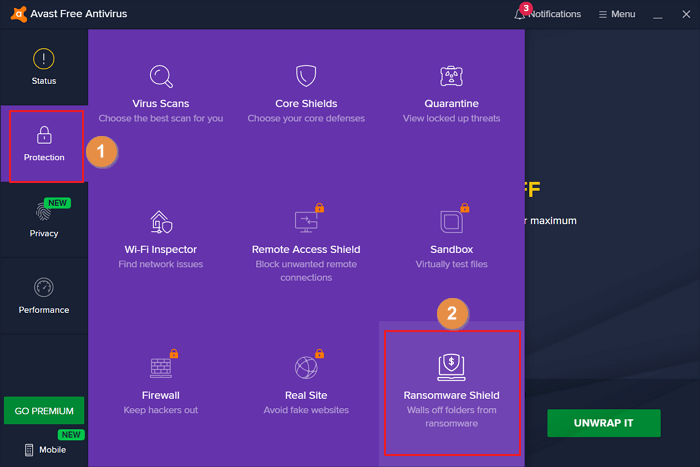Click the GO PREMIUM button
700x467 pixels.
click(44, 411)
